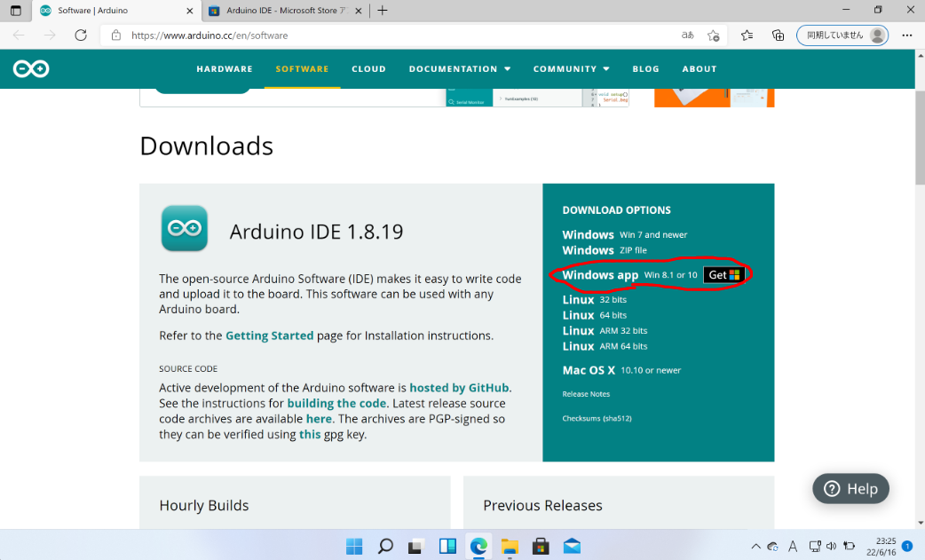
Task: Follow the hosted by GitHub link
Action: click(x=459, y=388)
